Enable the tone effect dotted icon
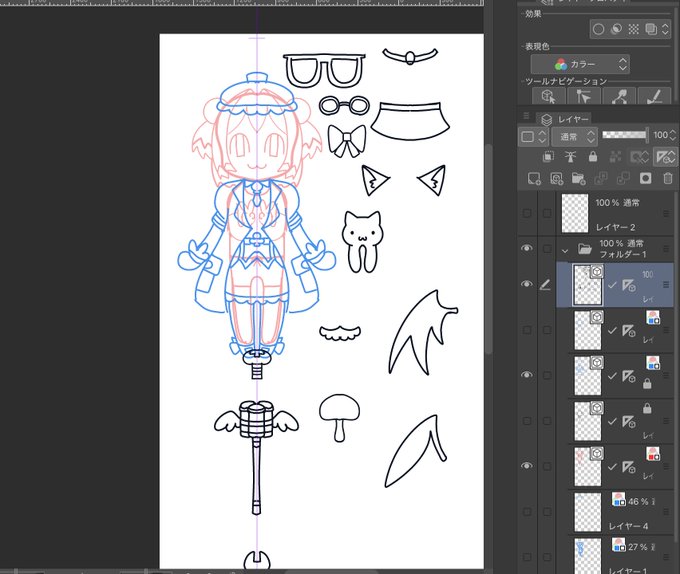This screenshot has height=574, width=680. 634,29
